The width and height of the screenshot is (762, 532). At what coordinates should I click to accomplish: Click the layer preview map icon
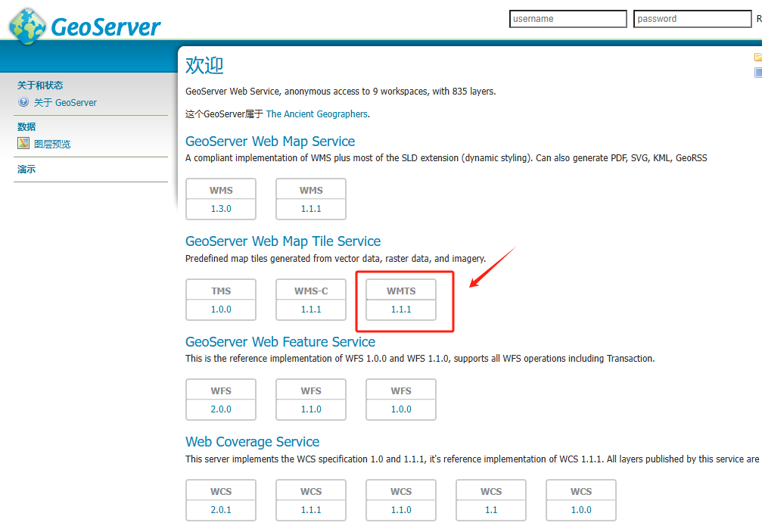(23, 143)
